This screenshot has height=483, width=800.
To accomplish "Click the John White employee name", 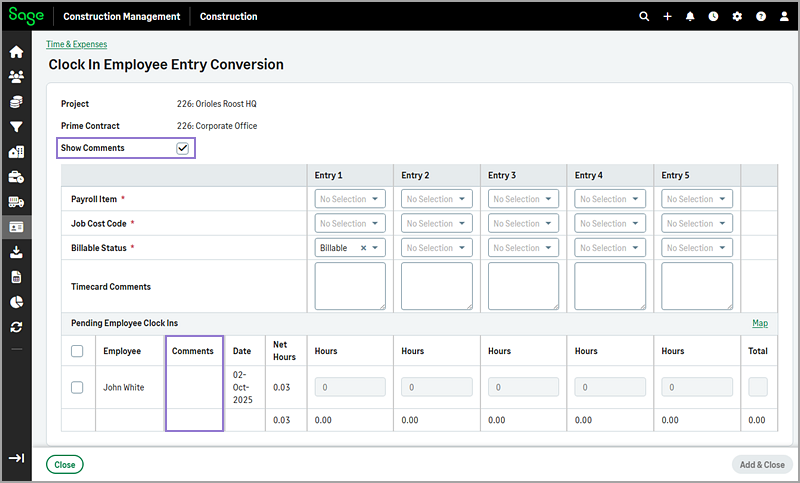I will click(123, 387).
